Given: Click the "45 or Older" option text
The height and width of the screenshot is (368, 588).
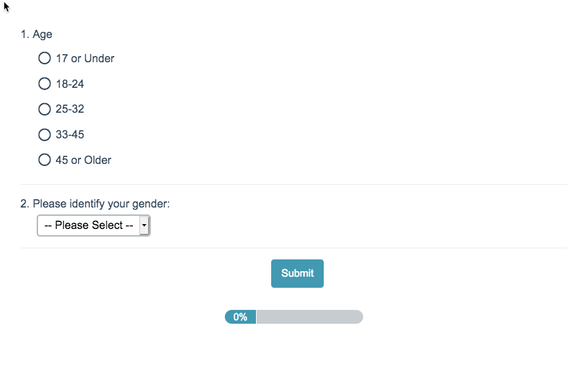Looking at the screenshot, I should pyautogui.click(x=84, y=160).
